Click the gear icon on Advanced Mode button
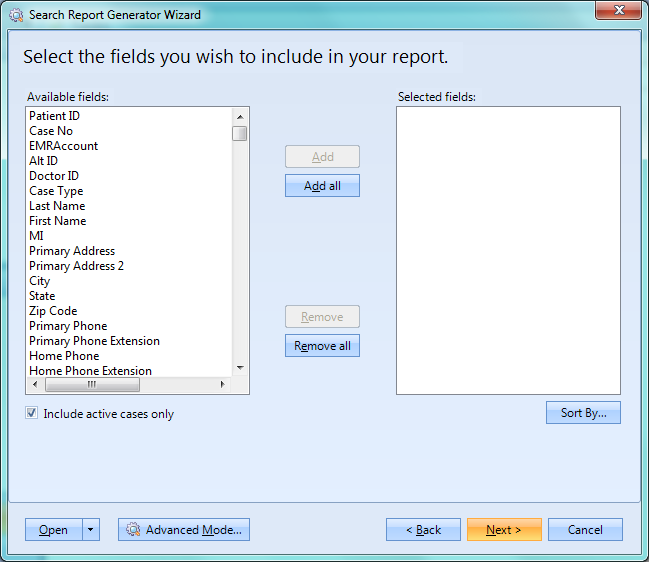 [132, 530]
